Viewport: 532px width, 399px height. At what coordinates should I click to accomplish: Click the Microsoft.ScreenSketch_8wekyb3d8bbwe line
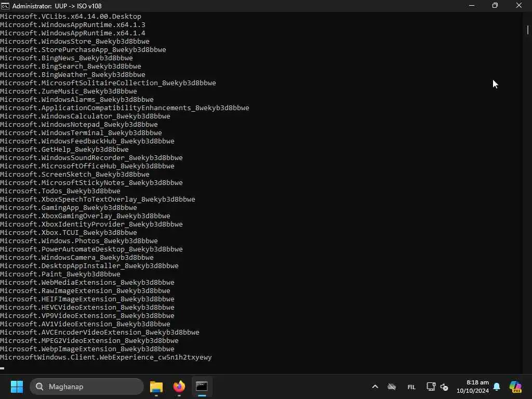coord(75,175)
